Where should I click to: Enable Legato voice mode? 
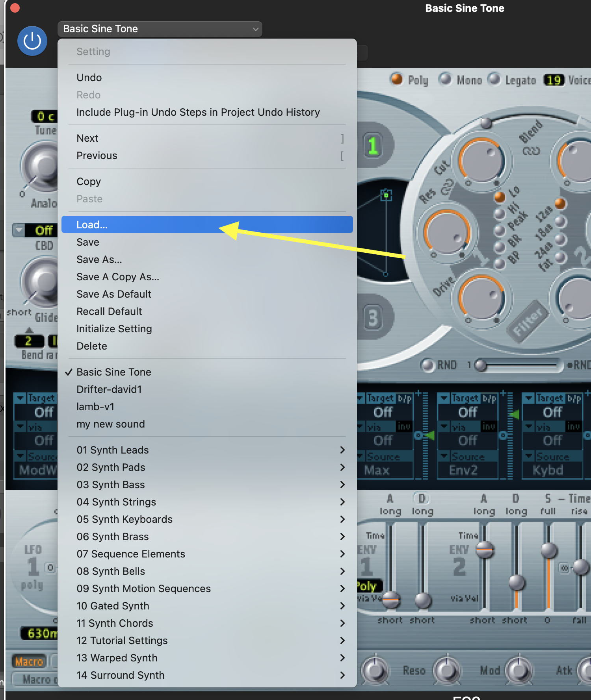[494, 79]
